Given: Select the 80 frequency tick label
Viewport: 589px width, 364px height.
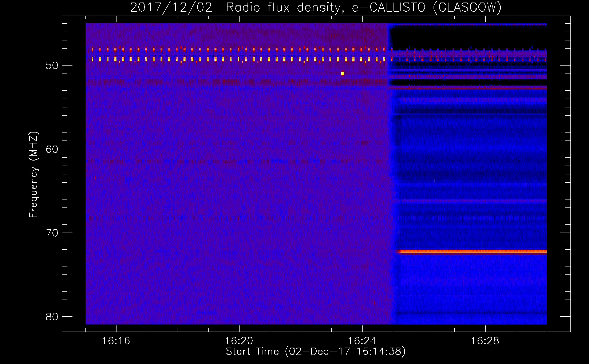Looking at the screenshot, I should coord(52,317).
